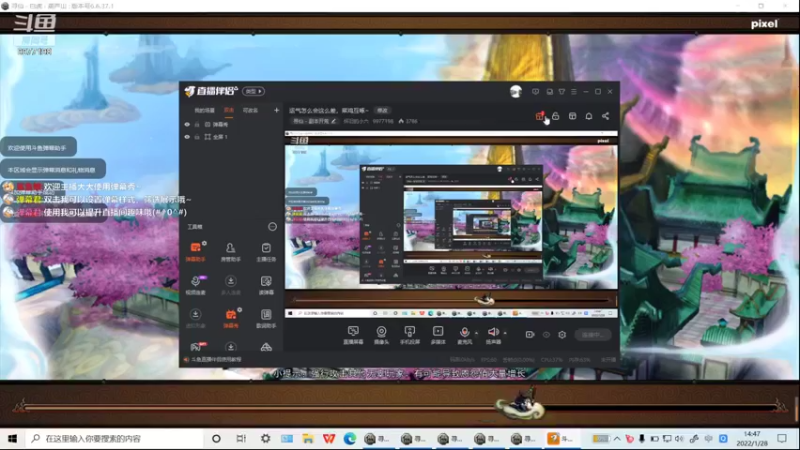
Task: Click the start streaming button
Action: (x=593, y=335)
